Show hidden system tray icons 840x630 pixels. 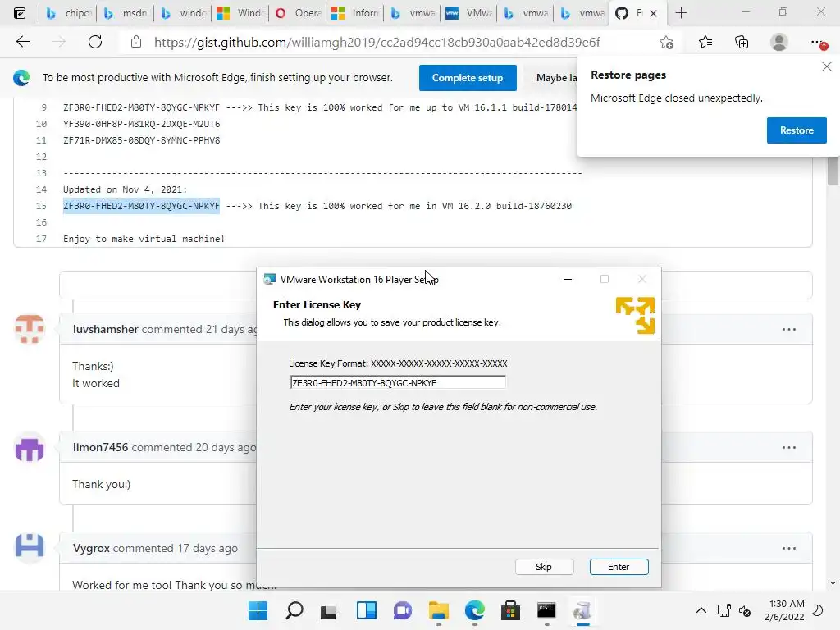pyautogui.click(x=701, y=610)
